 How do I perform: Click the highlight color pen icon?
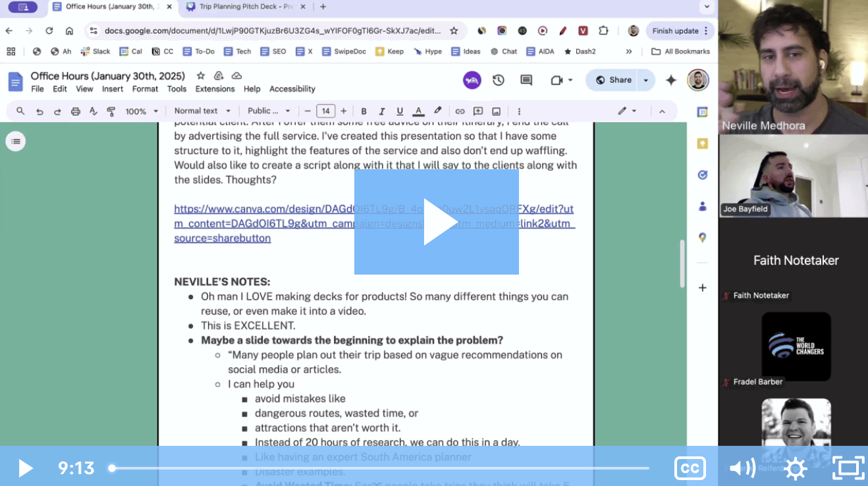coord(437,111)
